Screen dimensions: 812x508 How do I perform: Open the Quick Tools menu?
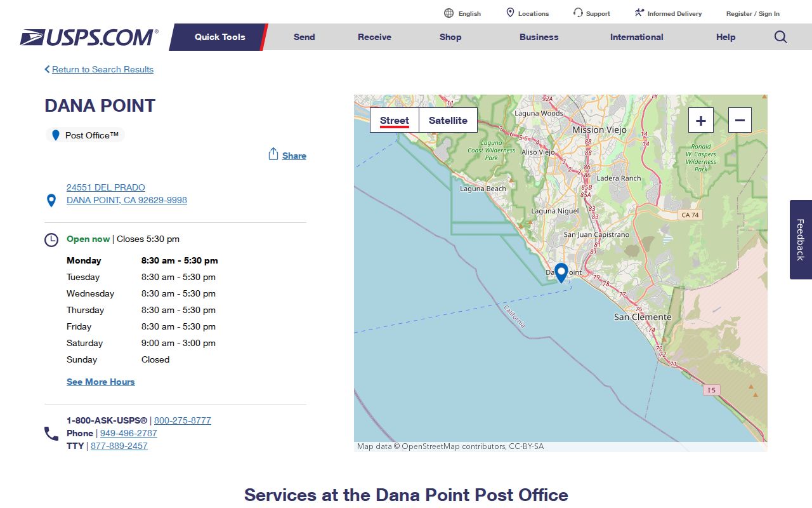pyautogui.click(x=219, y=37)
